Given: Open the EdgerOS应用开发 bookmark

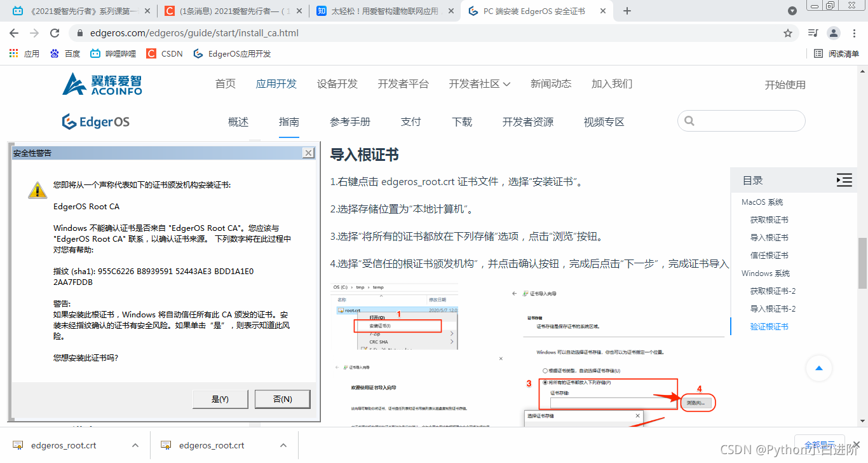Looking at the screenshot, I should coord(232,53).
